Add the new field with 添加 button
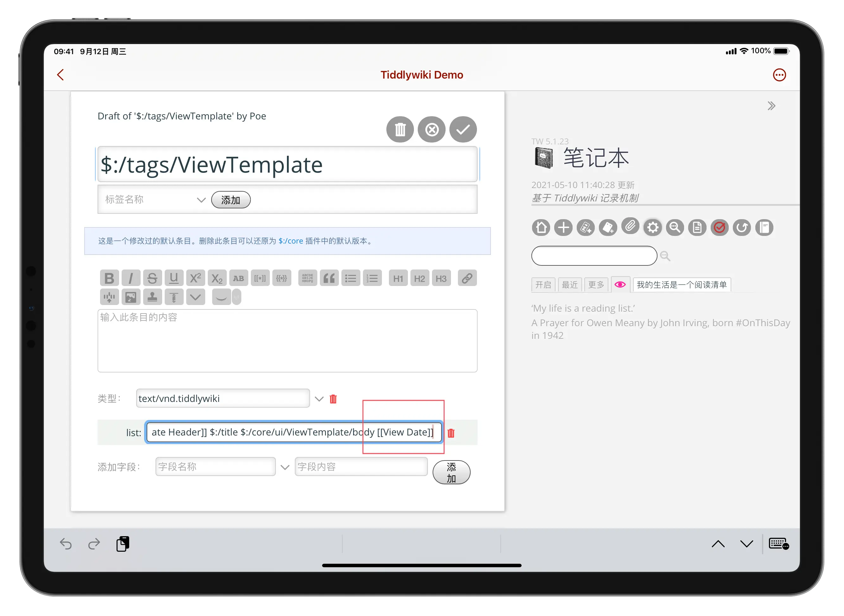This screenshot has width=844, height=616. point(451,473)
